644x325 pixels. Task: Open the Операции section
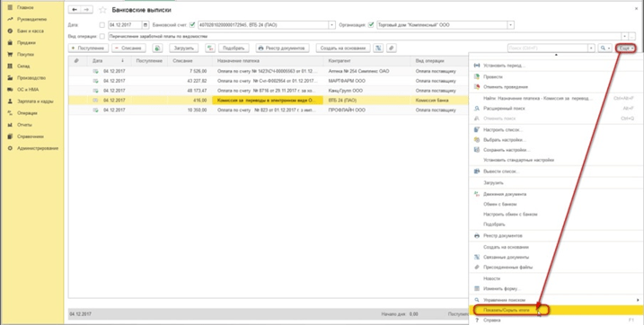click(27, 113)
